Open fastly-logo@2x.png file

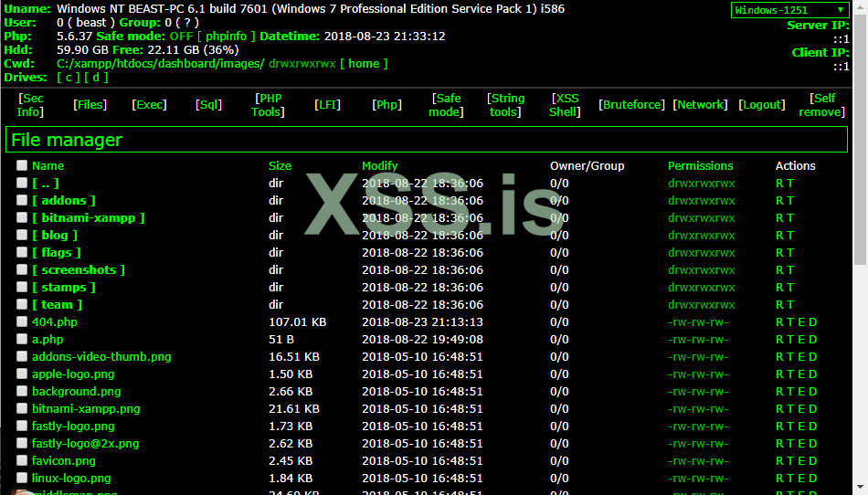point(85,444)
